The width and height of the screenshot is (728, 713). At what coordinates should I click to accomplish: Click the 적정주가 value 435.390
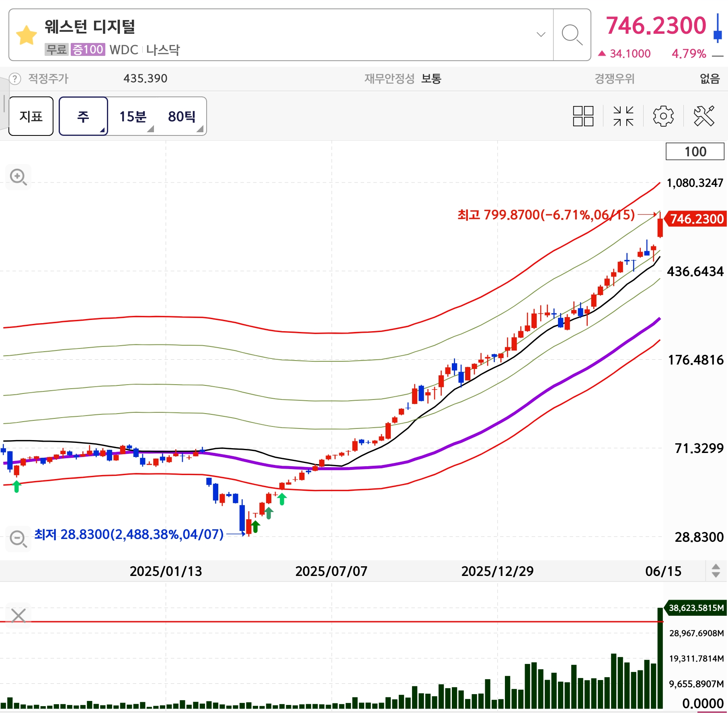pyautogui.click(x=146, y=78)
